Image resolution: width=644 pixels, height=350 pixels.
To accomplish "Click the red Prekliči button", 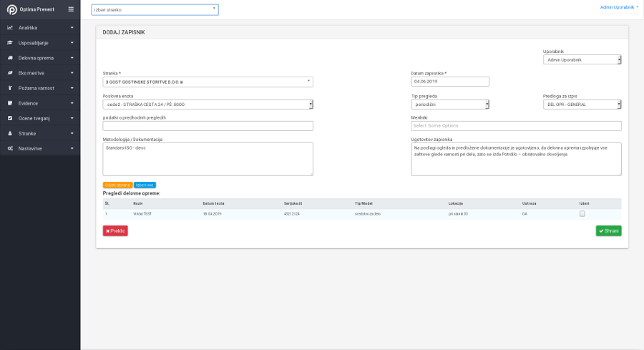I will [115, 231].
